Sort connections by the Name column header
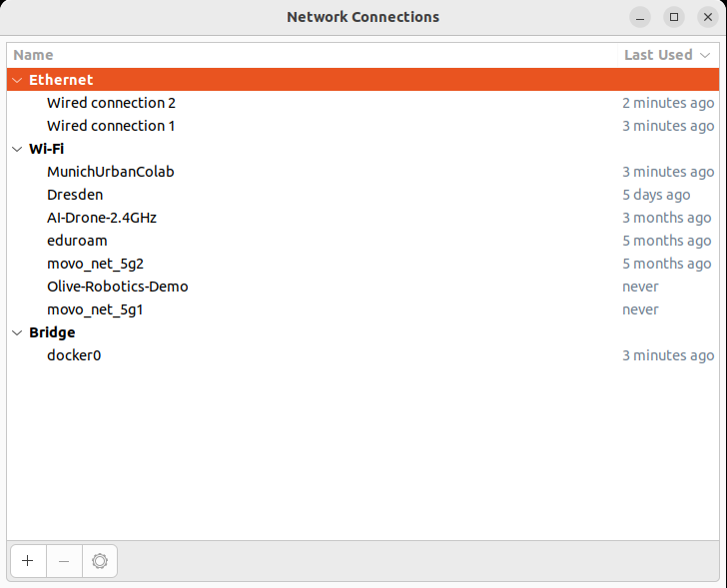Screen dimensions: 727x588 (34, 55)
